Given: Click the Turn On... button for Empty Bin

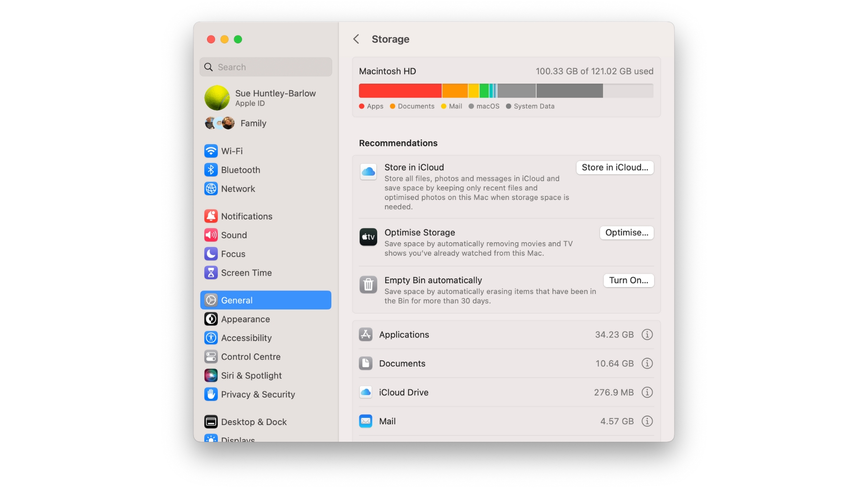Looking at the screenshot, I should (628, 279).
